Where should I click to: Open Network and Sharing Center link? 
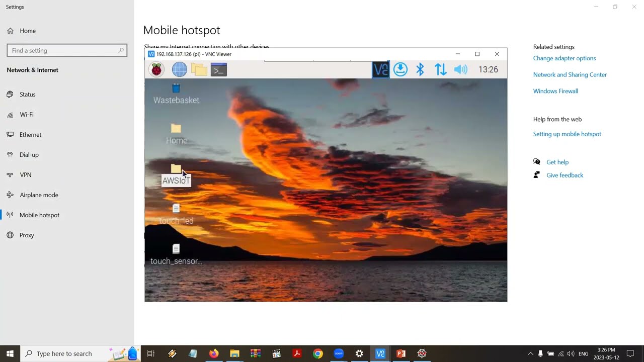pos(570,75)
